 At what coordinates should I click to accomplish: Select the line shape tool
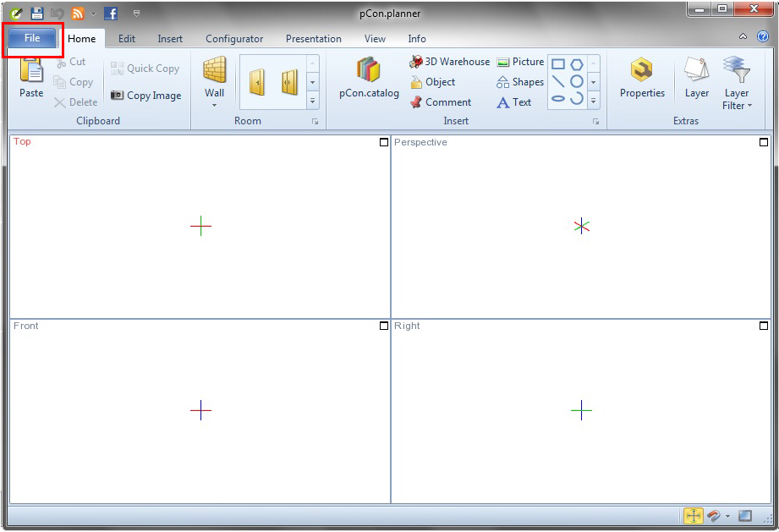pos(558,81)
